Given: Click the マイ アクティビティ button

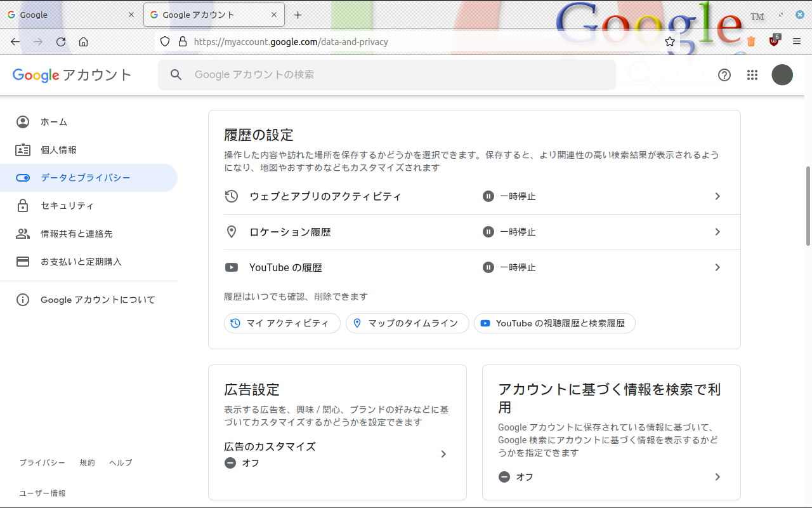Looking at the screenshot, I should tap(282, 323).
